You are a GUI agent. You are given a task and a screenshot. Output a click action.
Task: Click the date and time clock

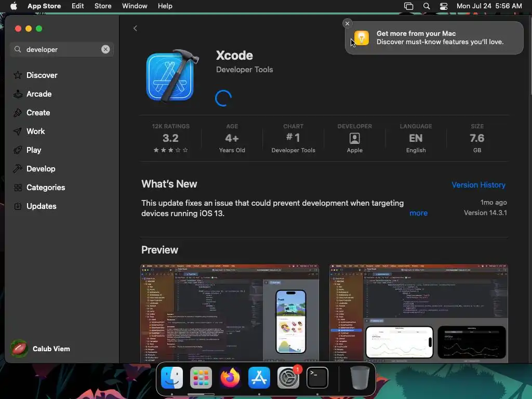tap(489, 6)
